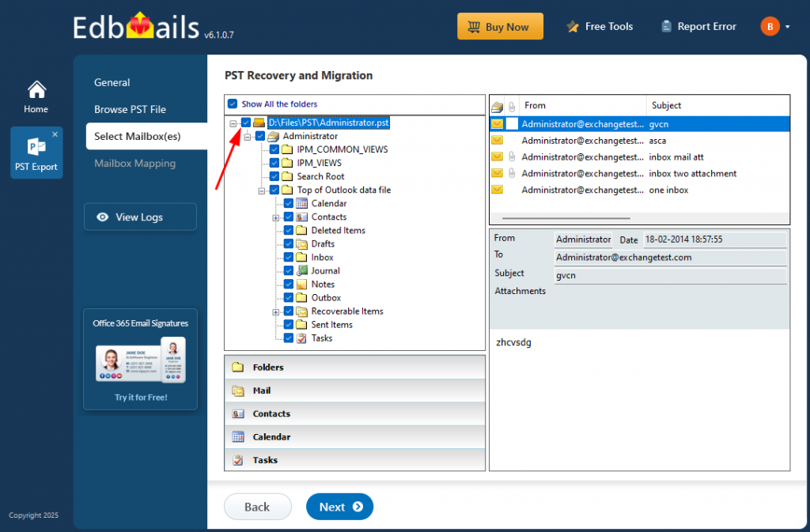Open the Try it for Free! link

tap(141, 398)
